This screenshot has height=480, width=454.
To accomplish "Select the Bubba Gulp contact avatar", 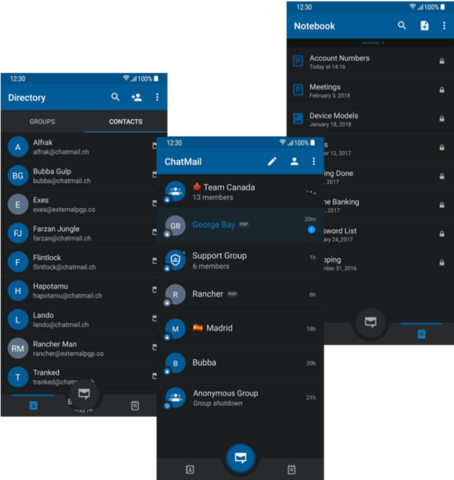I will click(x=18, y=176).
